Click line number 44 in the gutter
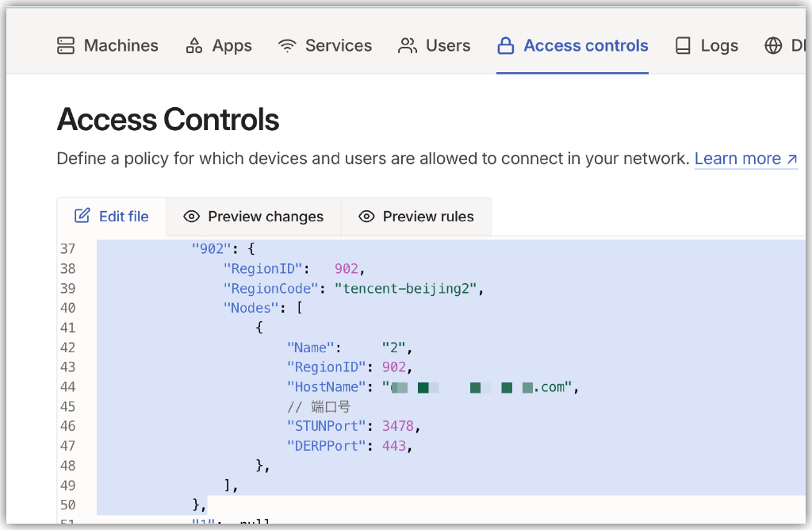Image resolution: width=812 pixels, height=530 pixels. tap(67, 387)
